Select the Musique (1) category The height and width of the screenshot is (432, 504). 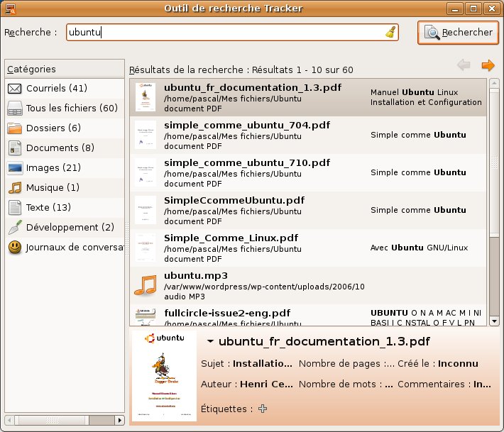click(x=65, y=187)
